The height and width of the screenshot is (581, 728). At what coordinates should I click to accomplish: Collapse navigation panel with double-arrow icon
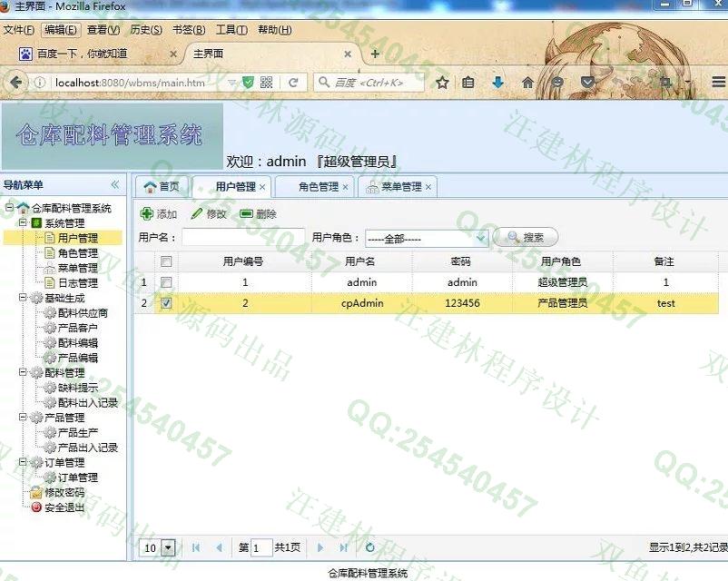coord(115,185)
